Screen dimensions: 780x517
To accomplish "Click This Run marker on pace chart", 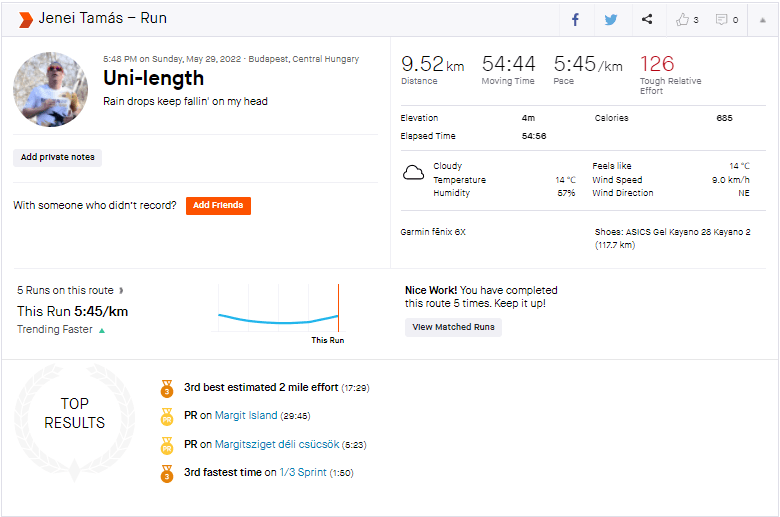I will pyautogui.click(x=338, y=316).
